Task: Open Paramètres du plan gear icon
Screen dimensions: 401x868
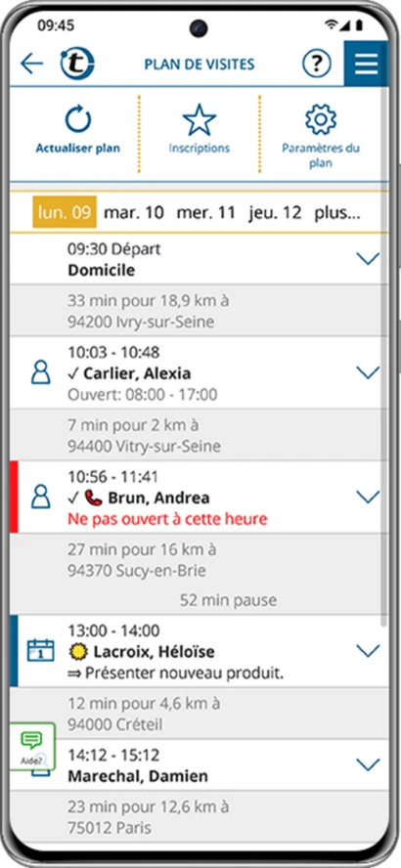Action: (321, 119)
